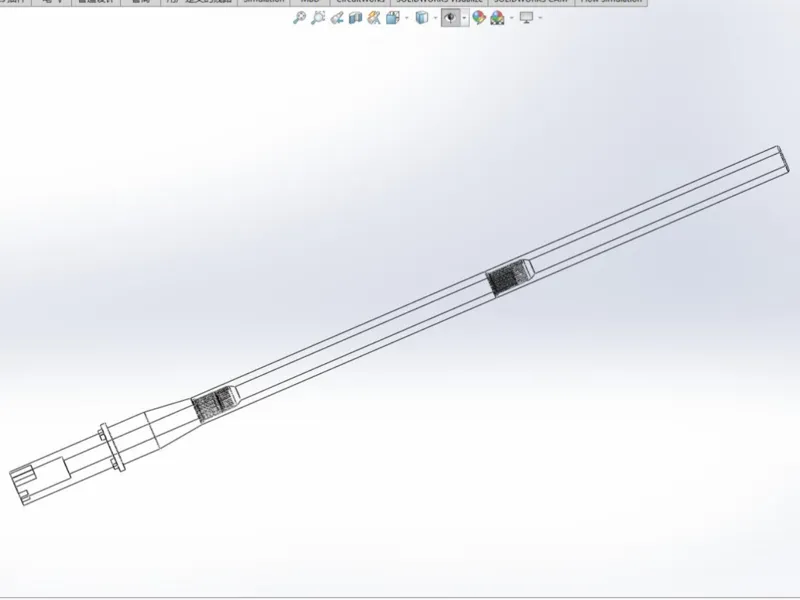
Task: Expand the Apply Scene dropdown arrow
Action: [x=512, y=18]
